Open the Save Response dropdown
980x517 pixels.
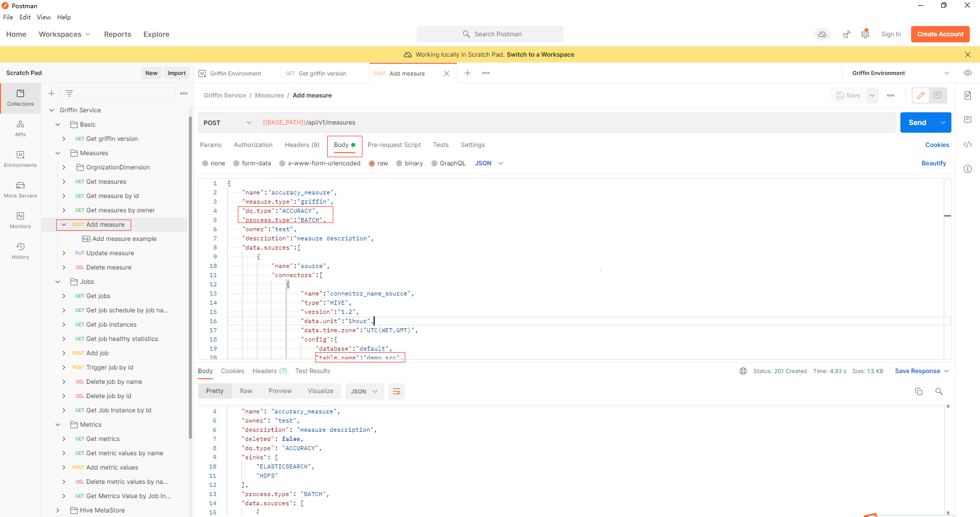coord(922,371)
